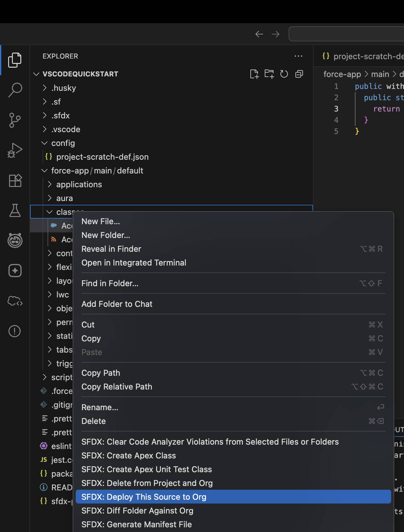Expand the aura folder

(50, 198)
